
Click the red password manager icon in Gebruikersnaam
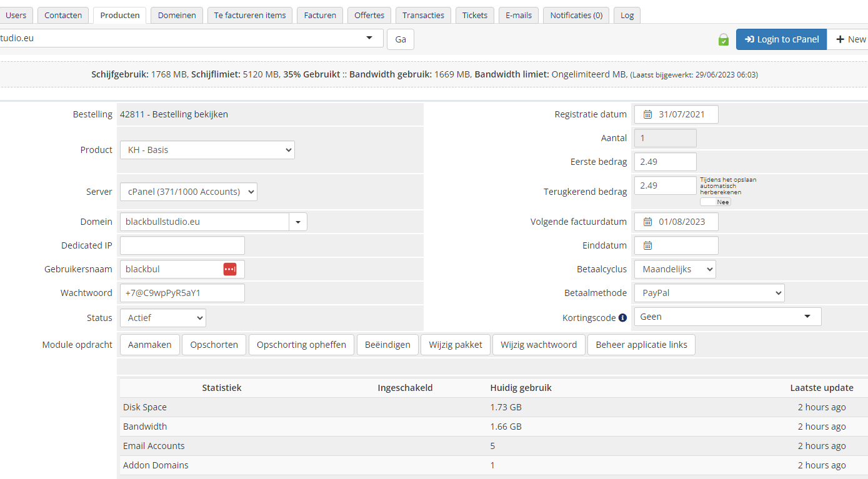coord(230,269)
